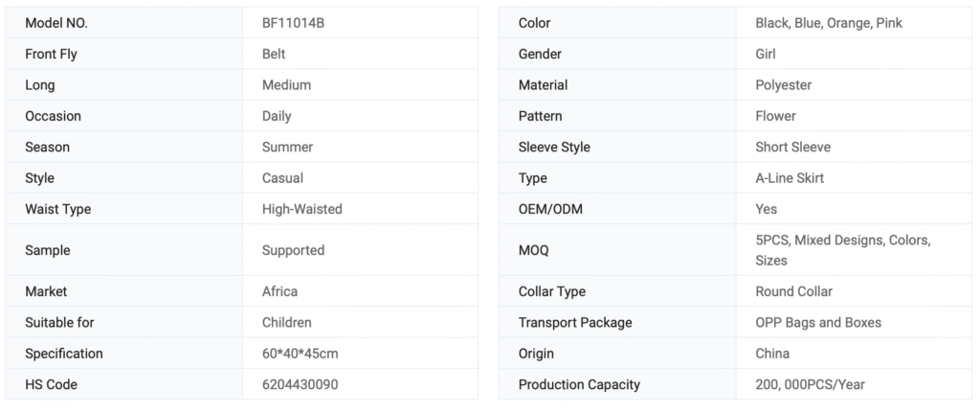This screenshot has height=412, width=980.
Task: Select the A-Line Skirt type value
Action: 790,178
